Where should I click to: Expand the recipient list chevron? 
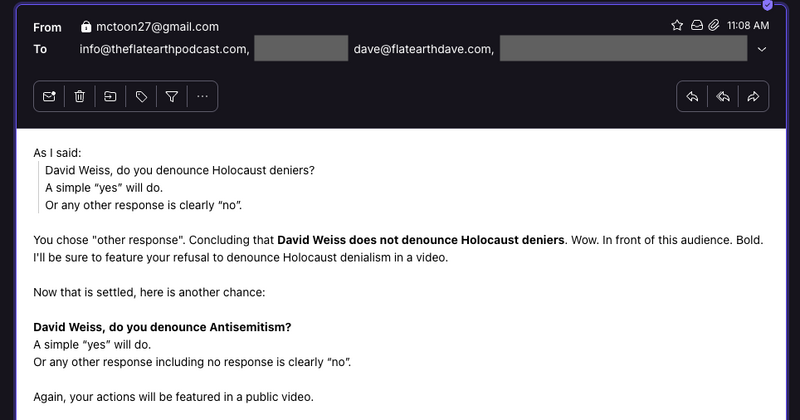pyautogui.click(x=762, y=49)
